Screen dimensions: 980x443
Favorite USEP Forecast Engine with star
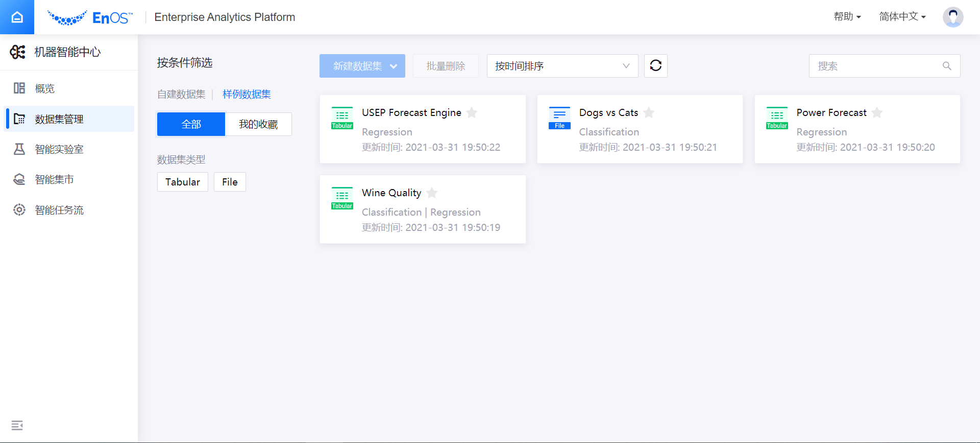coord(472,112)
